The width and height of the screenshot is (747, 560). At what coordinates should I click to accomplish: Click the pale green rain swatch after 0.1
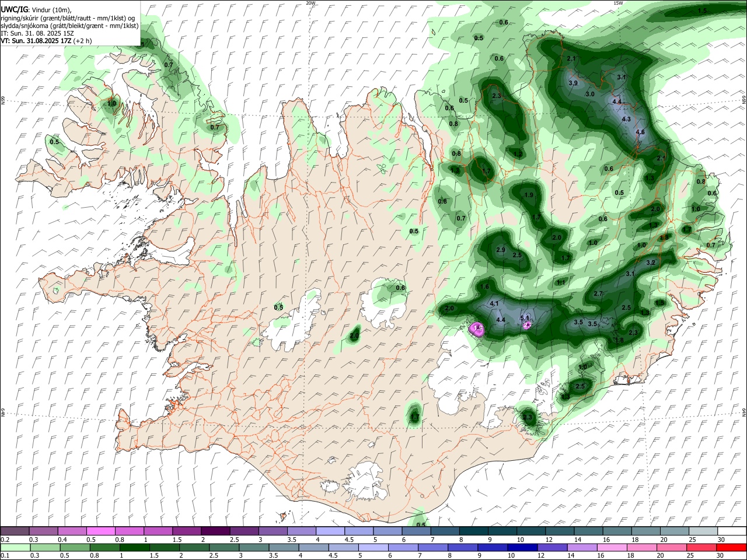(15, 547)
